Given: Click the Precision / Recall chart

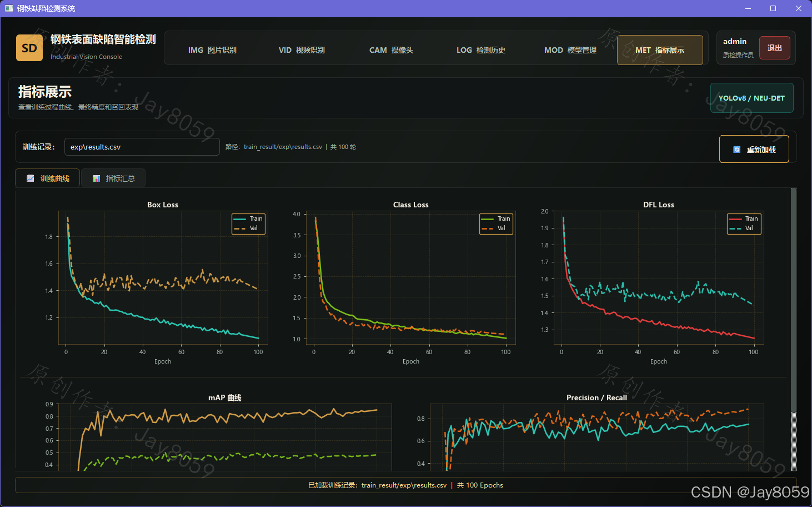Looking at the screenshot, I should [x=597, y=437].
